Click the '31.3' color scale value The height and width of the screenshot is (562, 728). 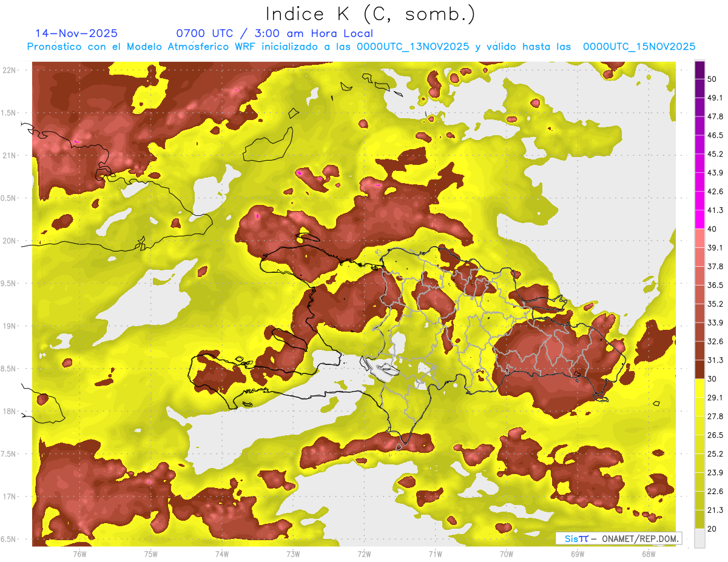coord(715,361)
